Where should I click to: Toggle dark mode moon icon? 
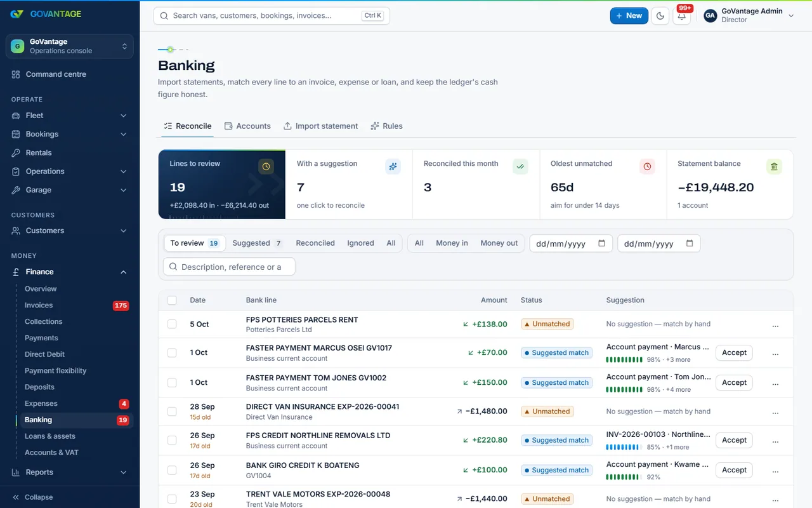(660, 16)
